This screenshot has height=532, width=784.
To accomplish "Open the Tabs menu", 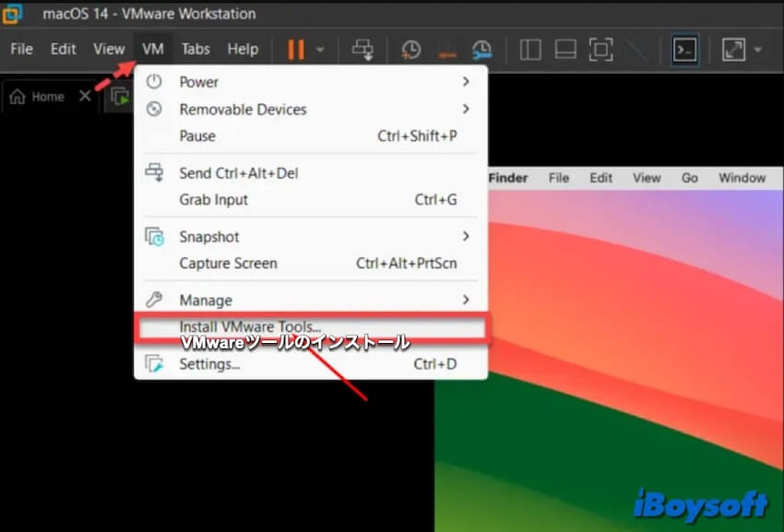I will (x=195, y=49).
